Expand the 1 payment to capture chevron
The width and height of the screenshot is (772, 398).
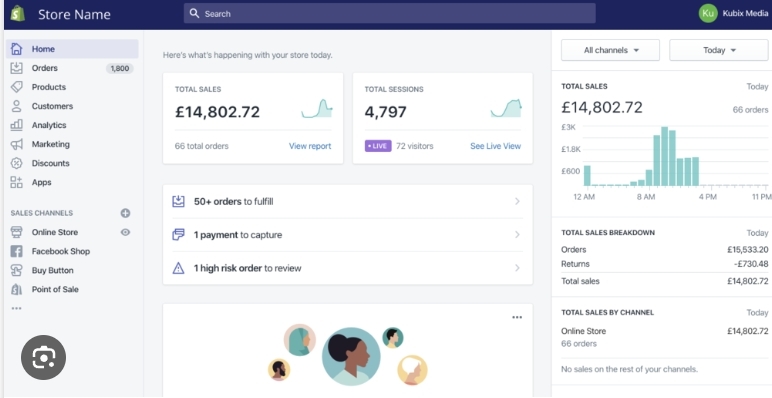coord(517,234)
